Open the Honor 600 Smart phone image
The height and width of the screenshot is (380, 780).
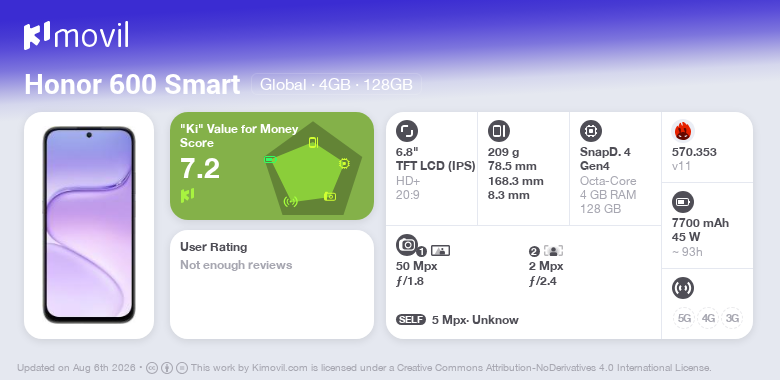point(89,225)
